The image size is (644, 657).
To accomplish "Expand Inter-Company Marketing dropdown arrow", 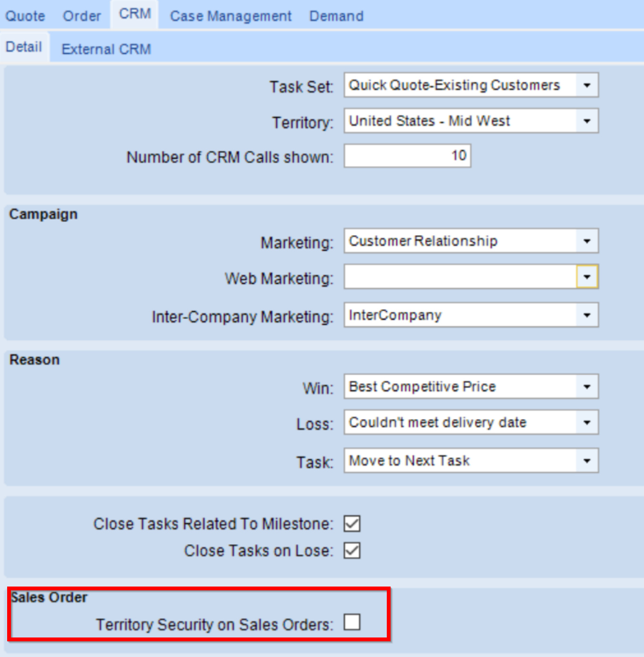I will coord(587,315).
